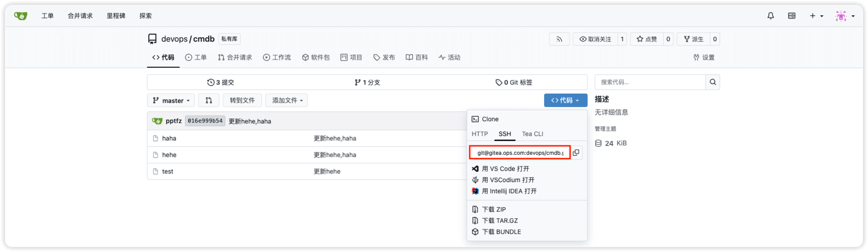Open the 活动 activity tab
The height and width of the screenshot is (252, 868).
[x=449, y=57]
